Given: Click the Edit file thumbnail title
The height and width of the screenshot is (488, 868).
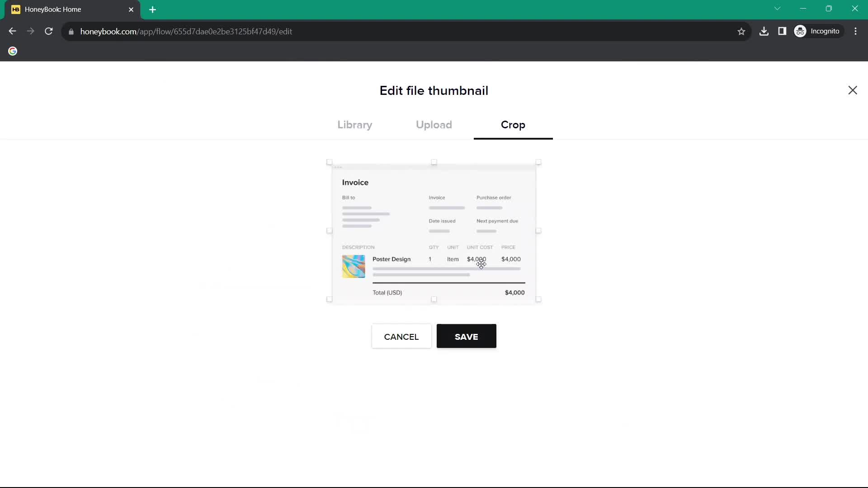Looking at the screenshot, I should pos(434,91).
